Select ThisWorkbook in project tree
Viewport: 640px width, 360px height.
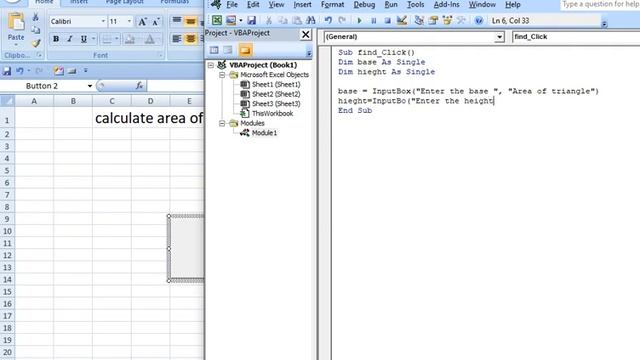272,113
